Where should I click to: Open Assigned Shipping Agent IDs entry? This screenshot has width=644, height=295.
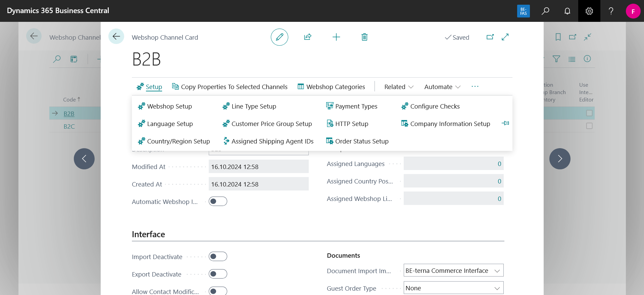coord(268,141)
